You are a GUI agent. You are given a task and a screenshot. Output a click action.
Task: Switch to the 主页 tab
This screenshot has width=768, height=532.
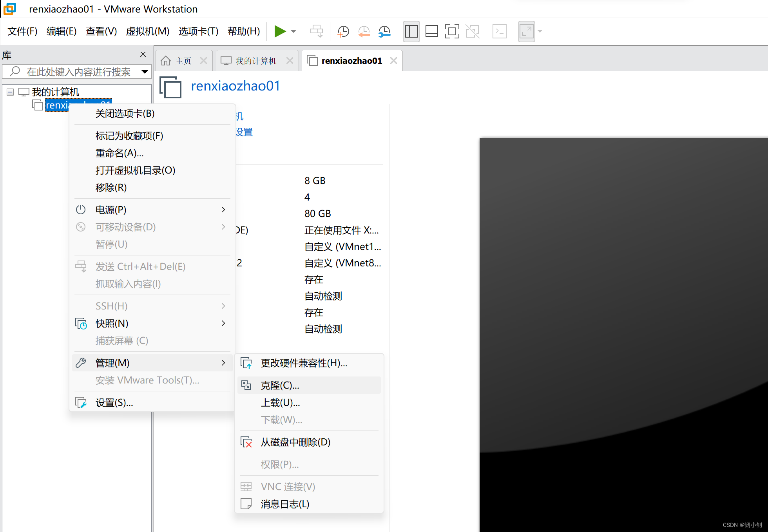coord(183,61)
